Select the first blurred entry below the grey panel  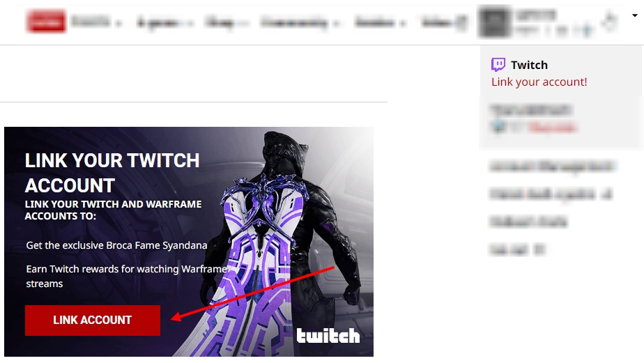pyautogui.click(x=551, y=167)
